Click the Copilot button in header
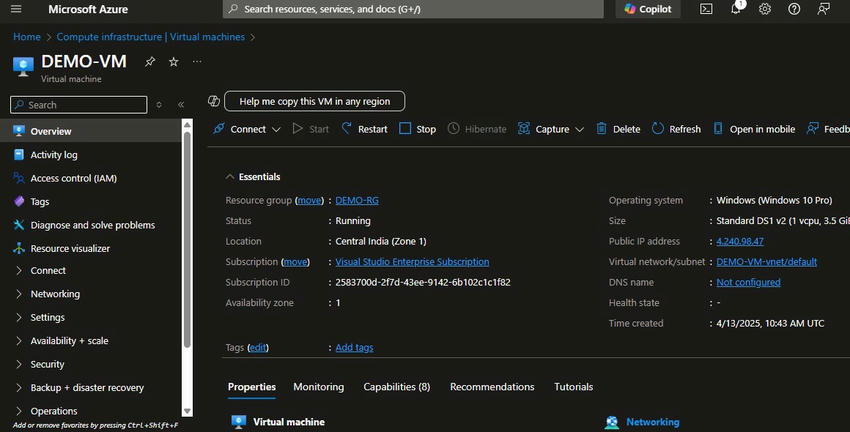The image size is (850, 432). (648, 9)
